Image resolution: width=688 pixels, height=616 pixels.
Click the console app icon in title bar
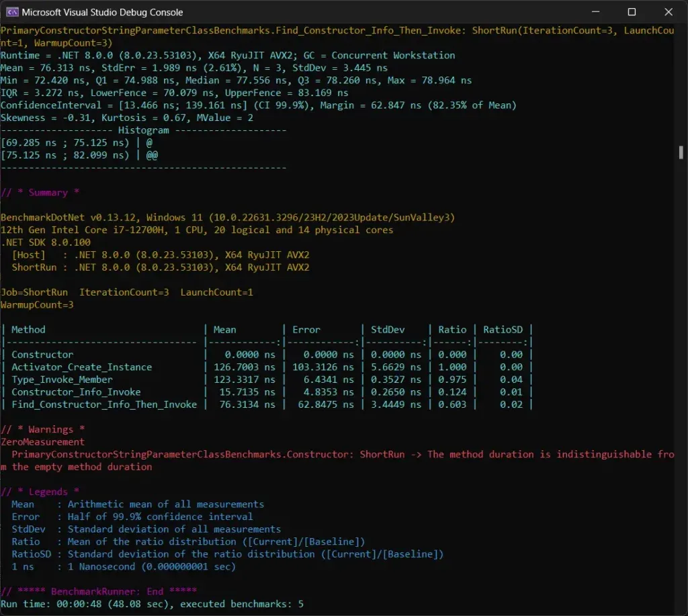(x=12, y=12)
